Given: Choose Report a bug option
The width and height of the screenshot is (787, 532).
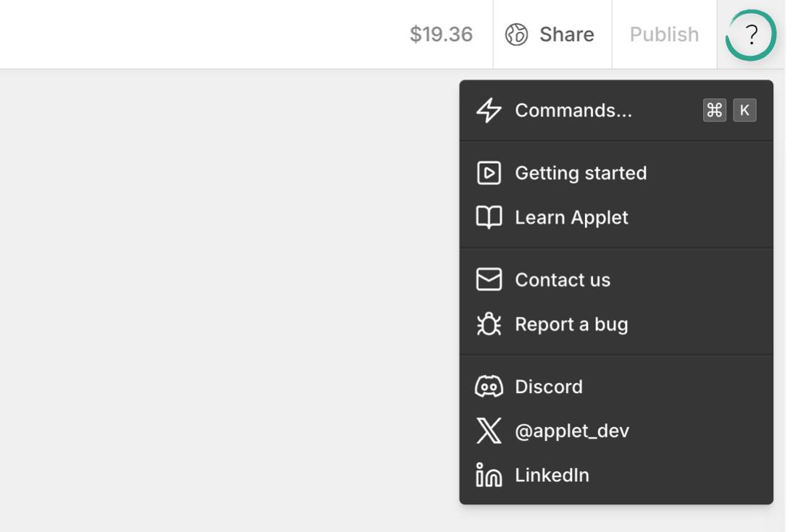Looking at the screenshot, I should [x=571, y=324].
